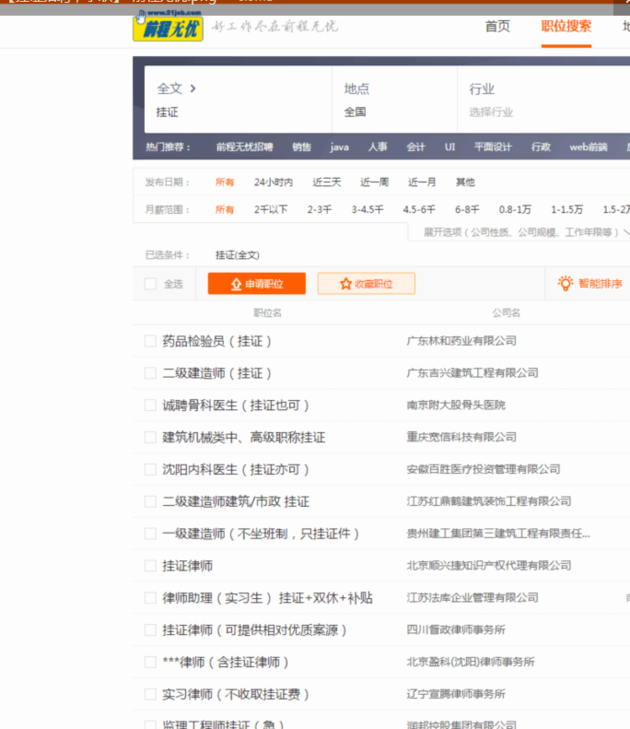Filter publish date by 近一周
Image resolution: width=630 pixels, height=729 pixels.
374,182
